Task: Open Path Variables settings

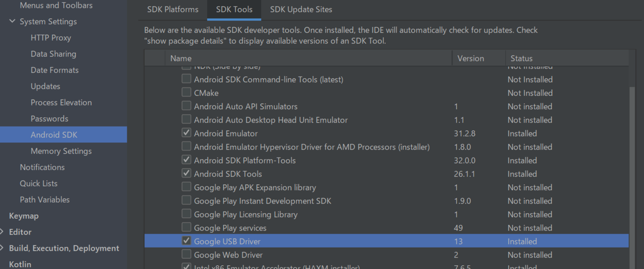Action: coord(45,199)
